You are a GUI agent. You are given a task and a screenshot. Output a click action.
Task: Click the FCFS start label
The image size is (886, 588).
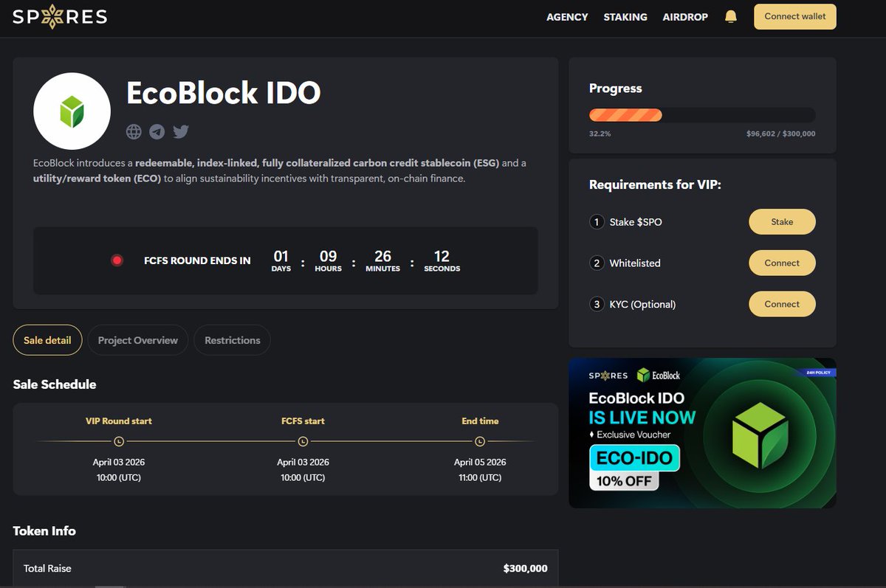[303, 421]
